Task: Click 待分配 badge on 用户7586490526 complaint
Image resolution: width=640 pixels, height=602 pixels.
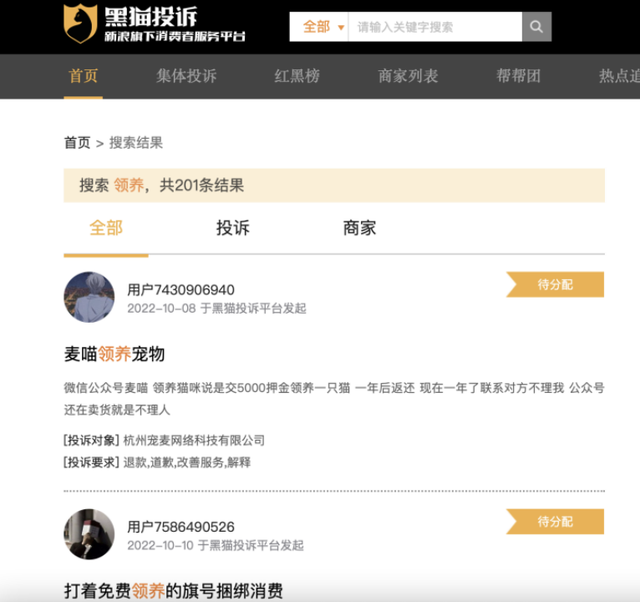Action: (x=555, y=522)
